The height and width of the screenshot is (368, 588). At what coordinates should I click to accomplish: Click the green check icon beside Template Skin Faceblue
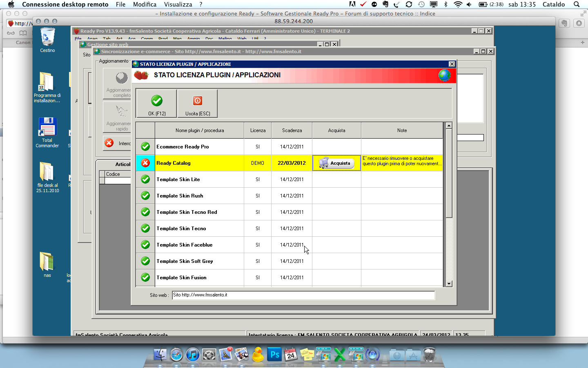tap(145, 245)
